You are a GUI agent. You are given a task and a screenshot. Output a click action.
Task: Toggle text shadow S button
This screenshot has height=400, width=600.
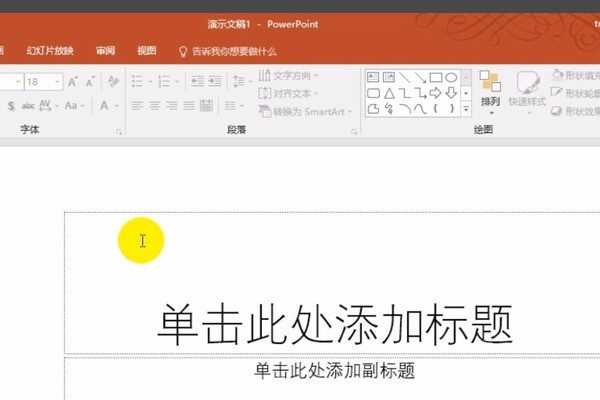pos(11,106)
